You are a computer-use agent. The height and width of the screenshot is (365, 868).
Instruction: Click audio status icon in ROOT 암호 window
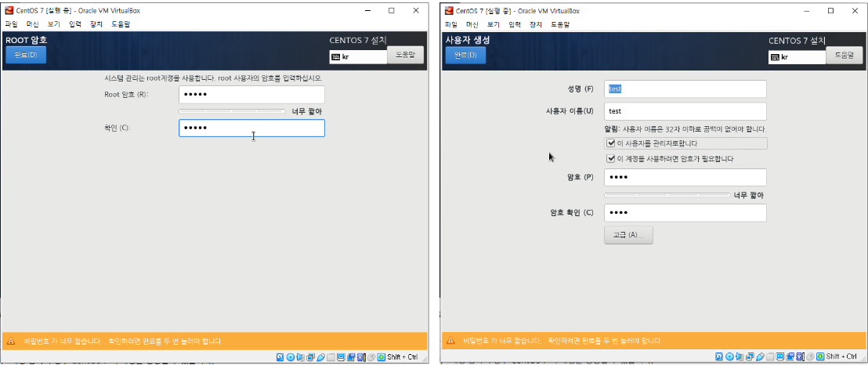[x=301, y=357]
